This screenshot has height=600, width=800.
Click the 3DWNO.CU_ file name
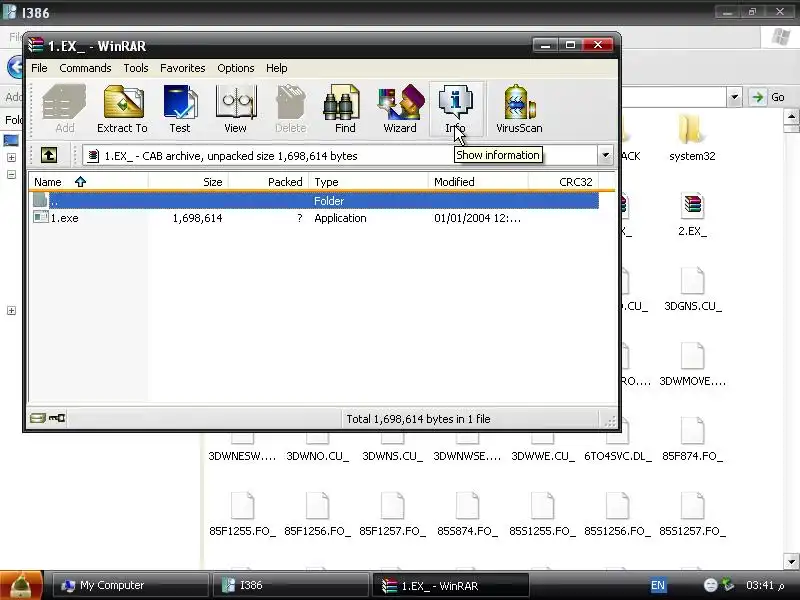pyautogui.click(x=317, y=456)
